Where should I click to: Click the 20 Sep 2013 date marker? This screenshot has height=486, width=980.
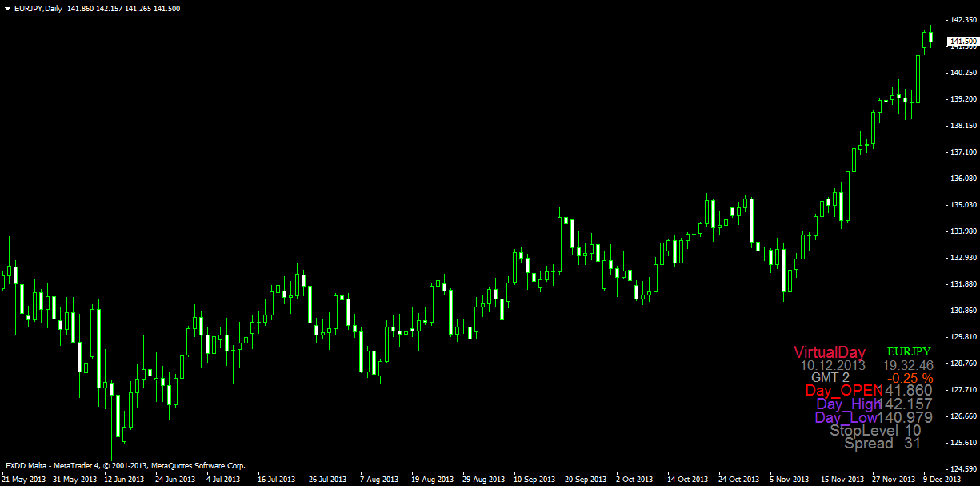(586, 480)
